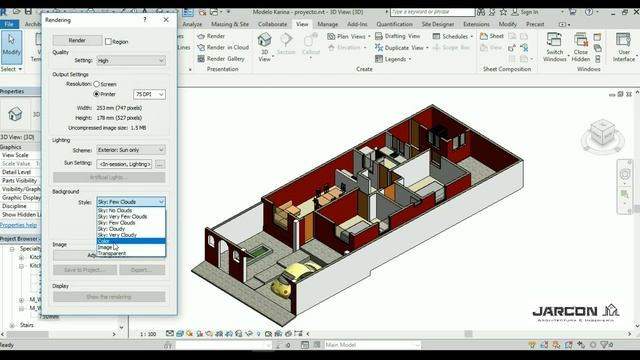Create a Drafting View
The width and height of the screenshot is (640, 360).
point(398,36)
